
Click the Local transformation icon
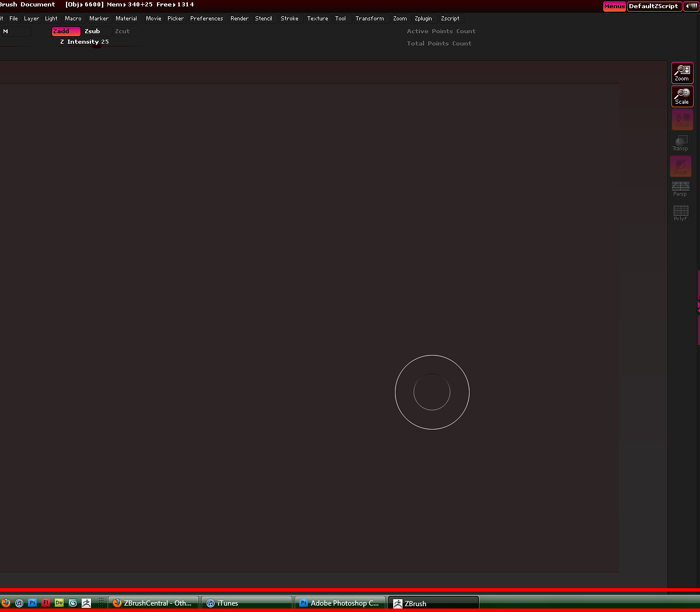click(x=681, y=119)
